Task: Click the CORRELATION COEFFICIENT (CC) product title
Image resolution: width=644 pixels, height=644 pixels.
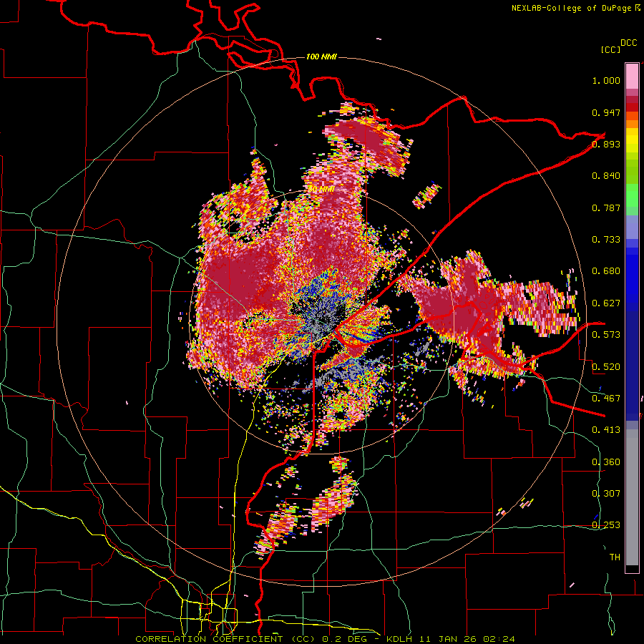Action: 225,639
